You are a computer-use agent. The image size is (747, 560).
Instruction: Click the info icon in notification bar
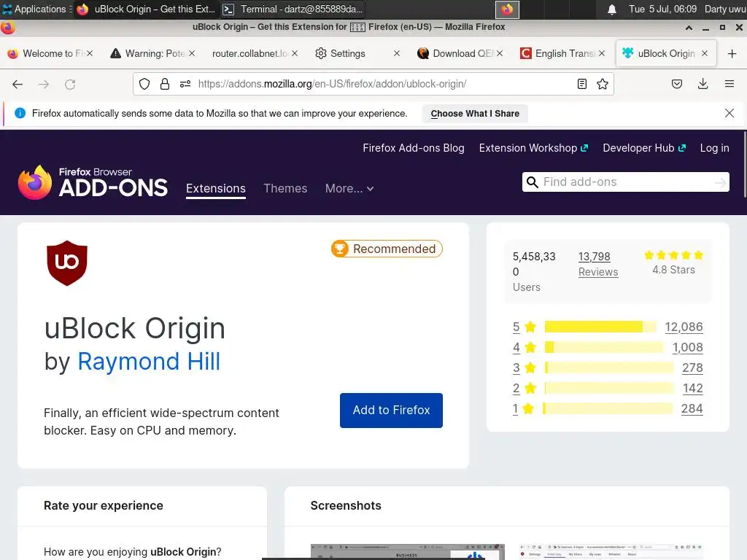20,113
